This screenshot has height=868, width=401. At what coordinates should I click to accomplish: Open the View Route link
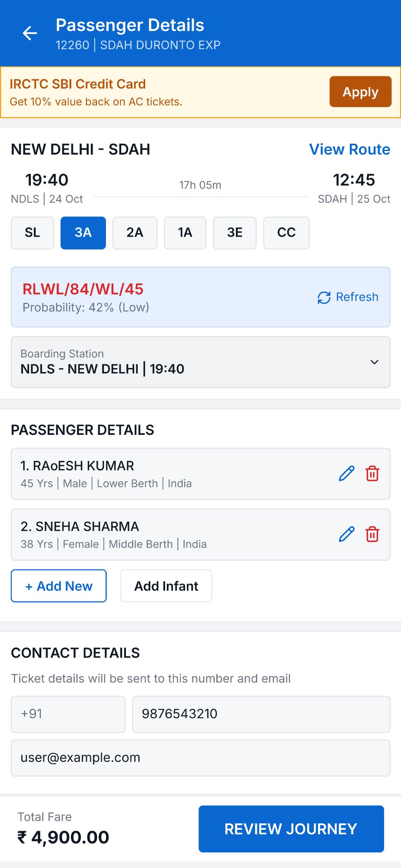click(349, 149)
